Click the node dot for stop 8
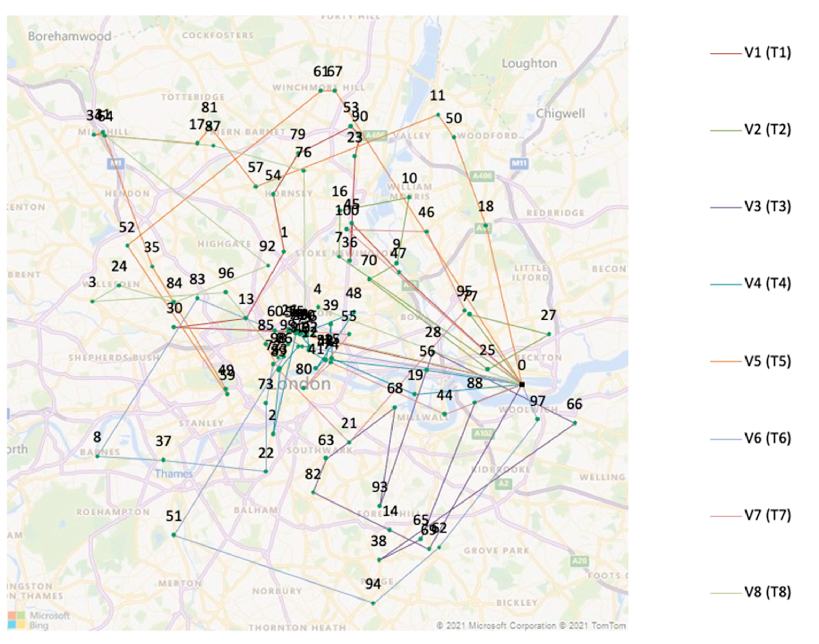 click(97, 456)
